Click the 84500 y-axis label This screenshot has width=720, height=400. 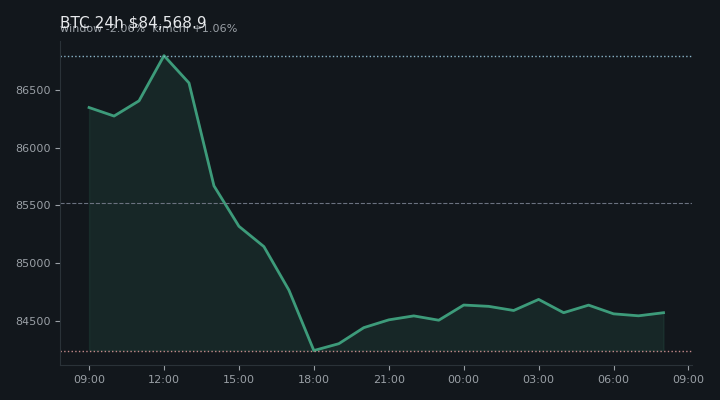click(33, 321)
